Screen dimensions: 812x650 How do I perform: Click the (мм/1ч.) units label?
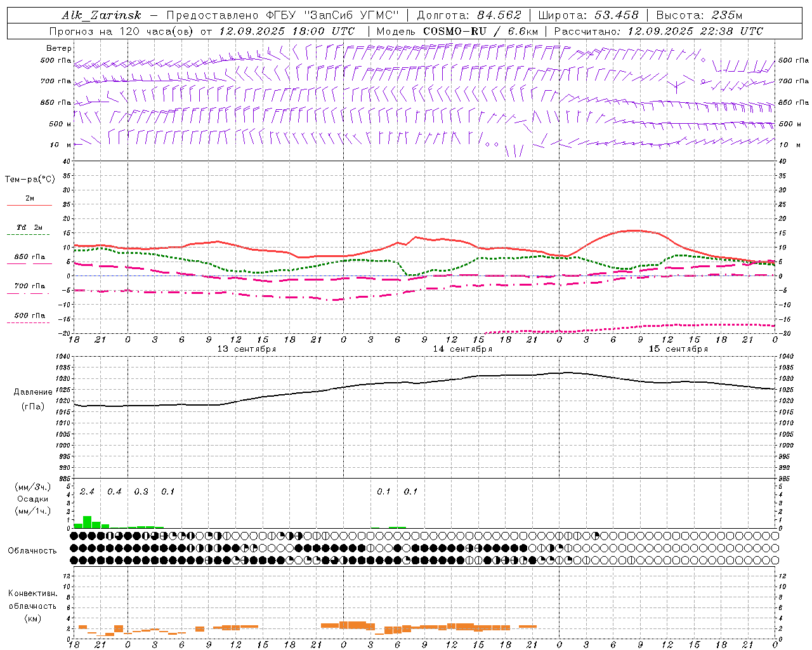pos(32,511)
